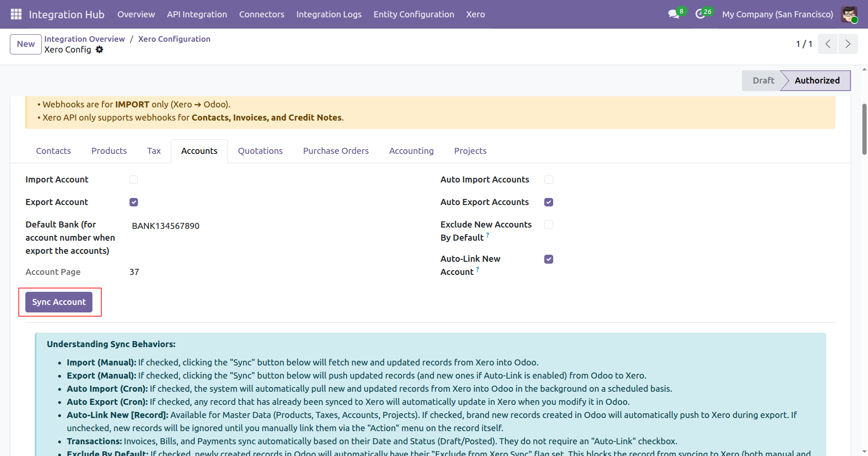Set status to Draft

763,81
